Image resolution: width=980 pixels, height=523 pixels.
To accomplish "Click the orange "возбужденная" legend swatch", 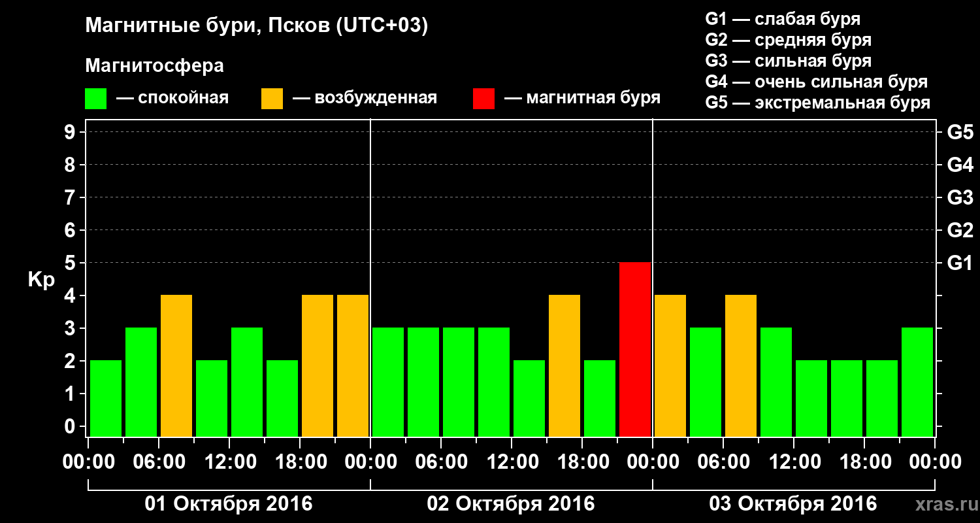I will 272,99.
